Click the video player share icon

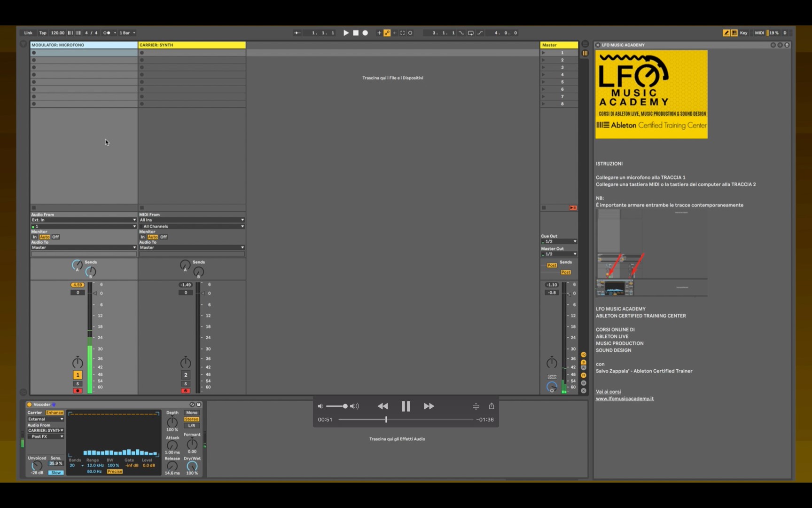[x=492, y=406]
